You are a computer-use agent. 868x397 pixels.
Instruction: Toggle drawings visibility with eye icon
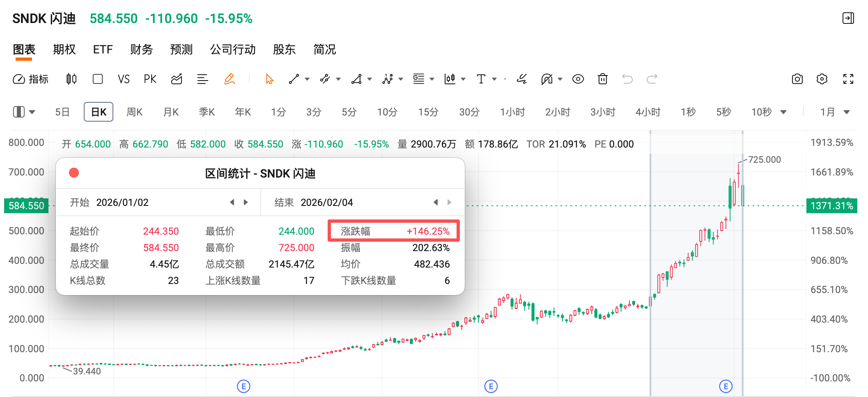coord(578,79)
